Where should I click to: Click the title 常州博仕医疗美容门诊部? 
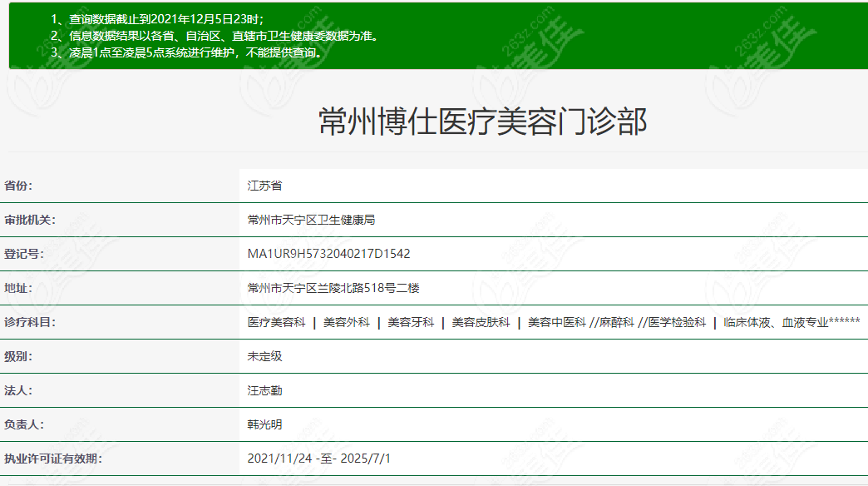[483, 121]
